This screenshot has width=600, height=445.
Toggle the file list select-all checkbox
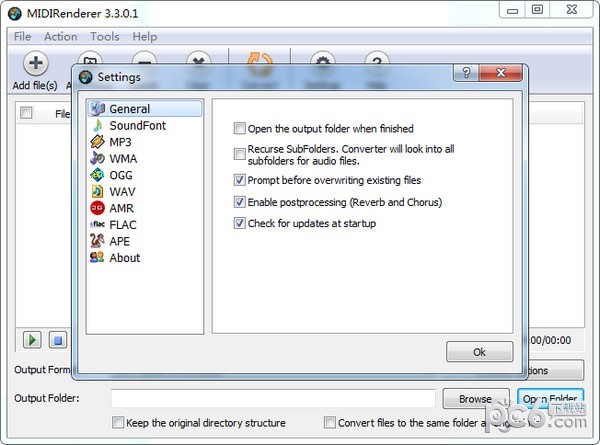tap(26, 113)
